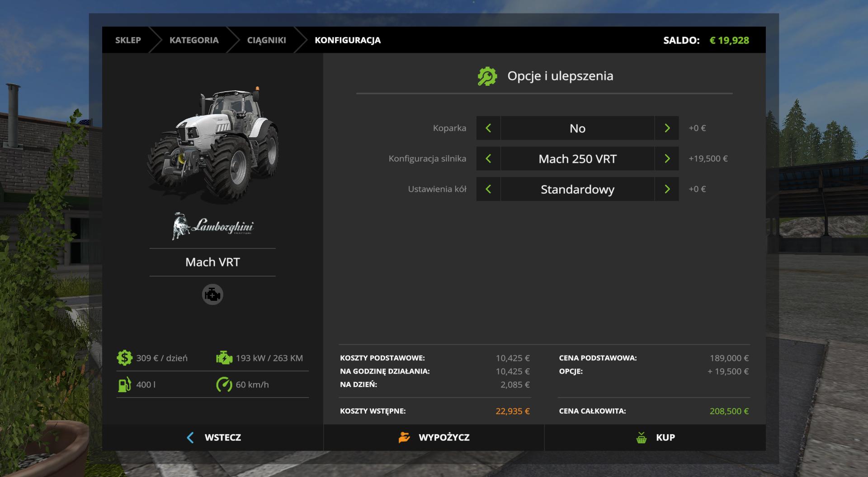The height and width of the screenshot is (477, 868).
Task: Click the Standardowy wheel value field
Action: point(577,189)
